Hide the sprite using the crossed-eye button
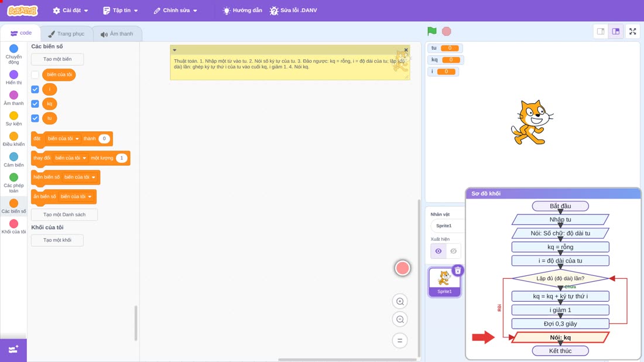 453,251
